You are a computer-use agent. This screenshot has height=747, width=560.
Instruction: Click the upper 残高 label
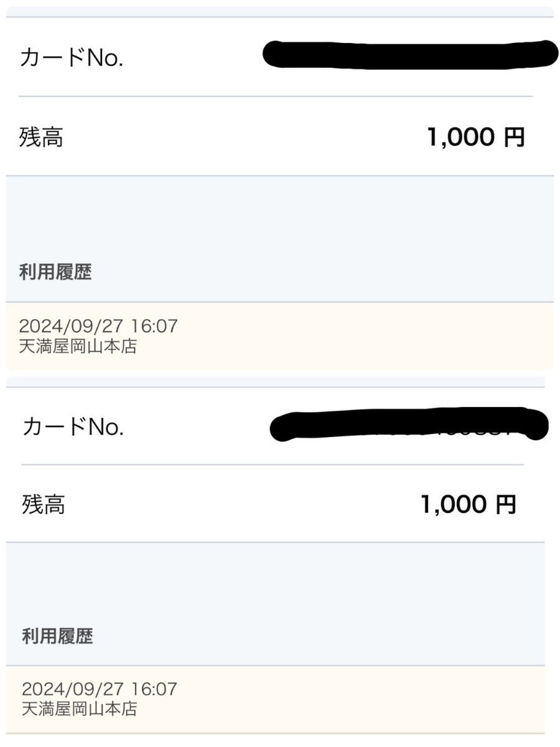(41, 138)
